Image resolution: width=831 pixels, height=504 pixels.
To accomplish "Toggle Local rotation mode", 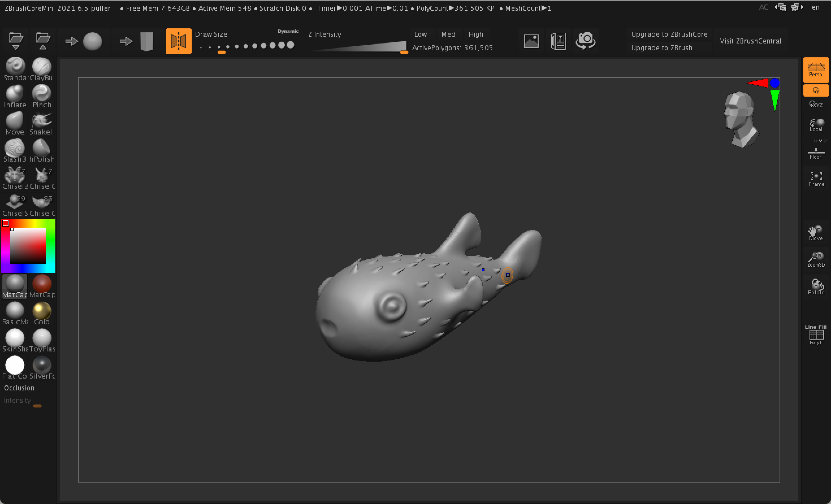I will (816, 125).
